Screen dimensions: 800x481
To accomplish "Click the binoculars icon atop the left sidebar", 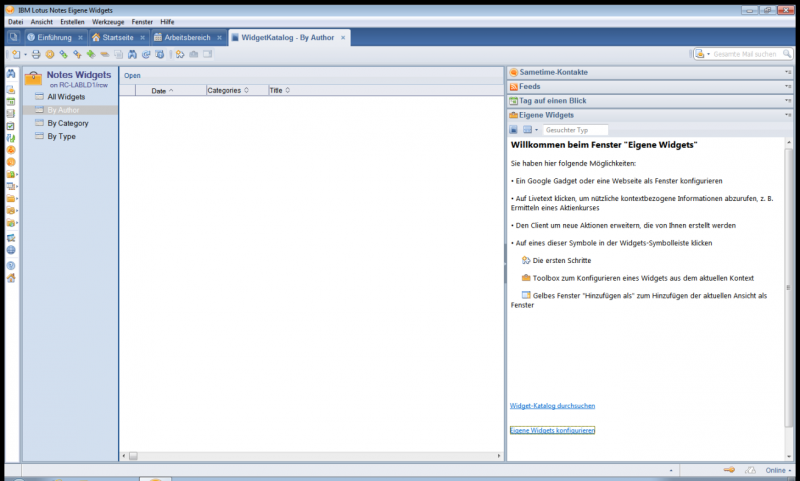I will pos(10,74).
